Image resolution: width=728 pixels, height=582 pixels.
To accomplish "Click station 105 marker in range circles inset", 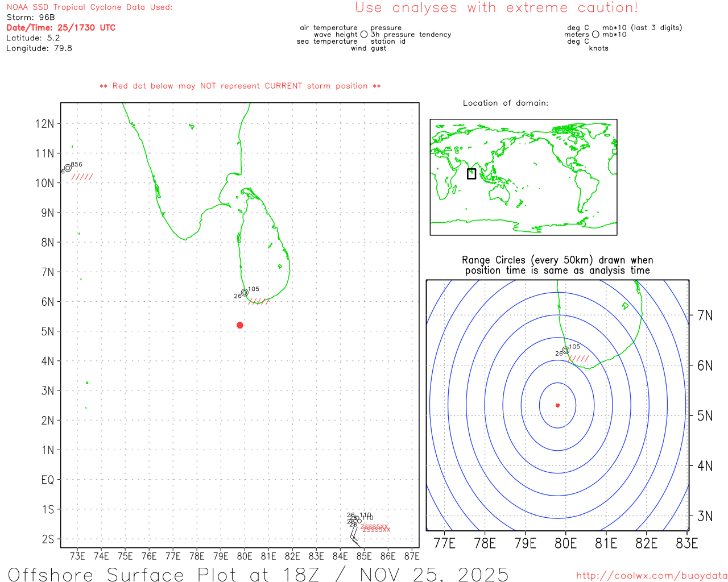I will click(565, 350).
